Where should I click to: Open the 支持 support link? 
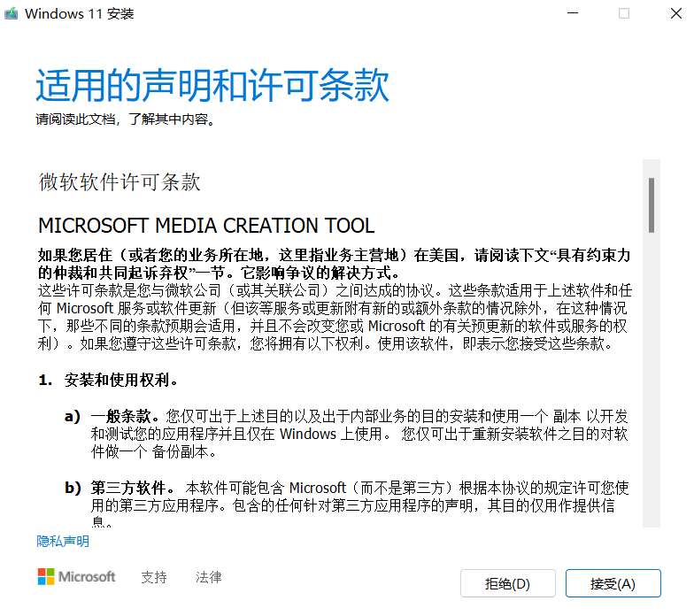coord(154,577)
